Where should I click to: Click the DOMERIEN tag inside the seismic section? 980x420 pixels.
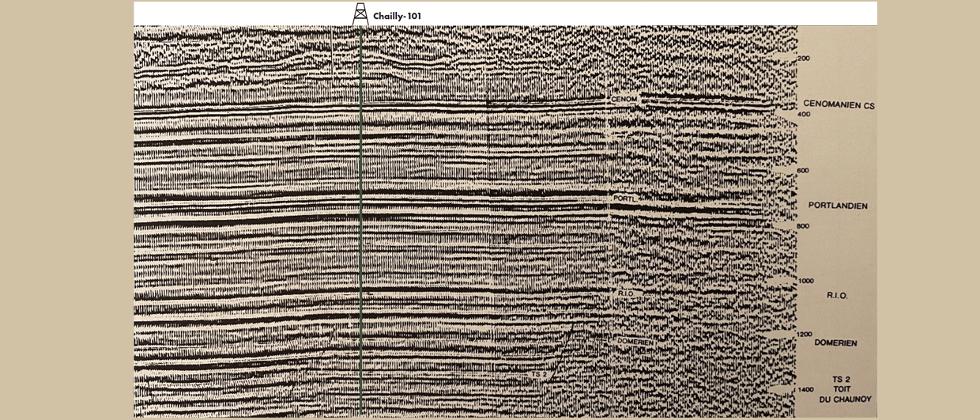point(635,341)
